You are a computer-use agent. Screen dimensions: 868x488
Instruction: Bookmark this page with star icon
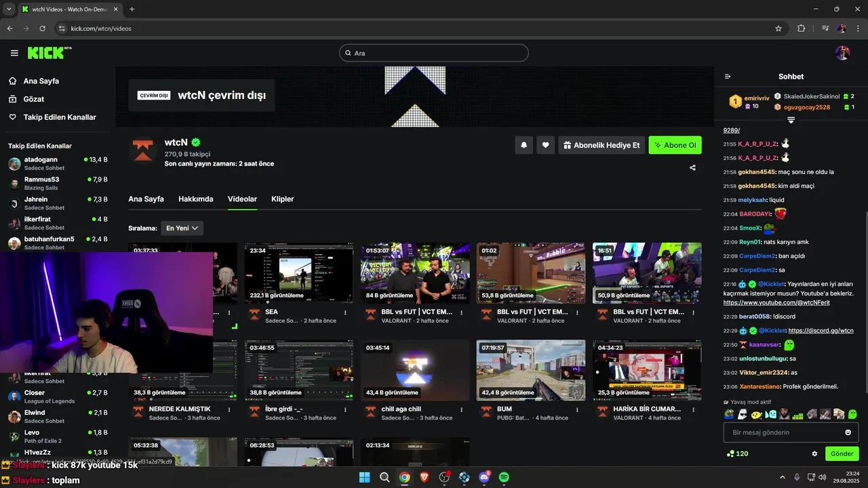[778, 28]
